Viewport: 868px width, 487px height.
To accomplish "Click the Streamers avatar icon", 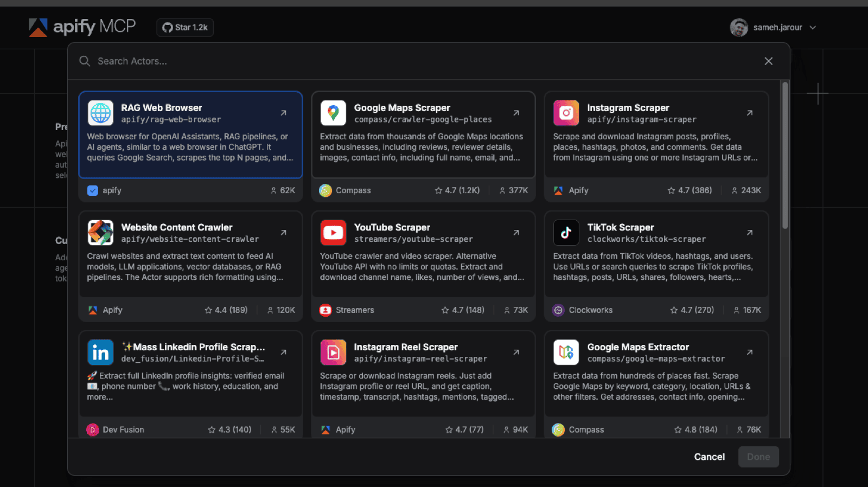I will [x=325, y=310].
